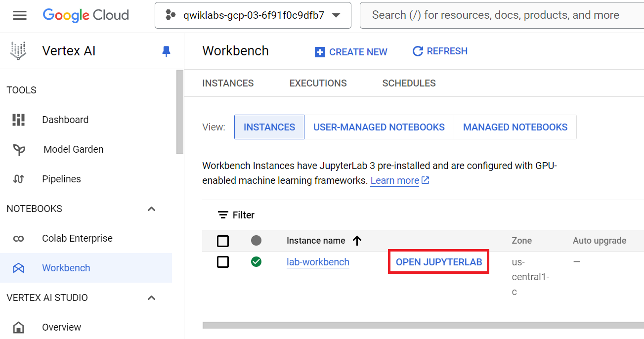
Task: Click the Dashboard icon in sidebar
Action: (18, 120)
